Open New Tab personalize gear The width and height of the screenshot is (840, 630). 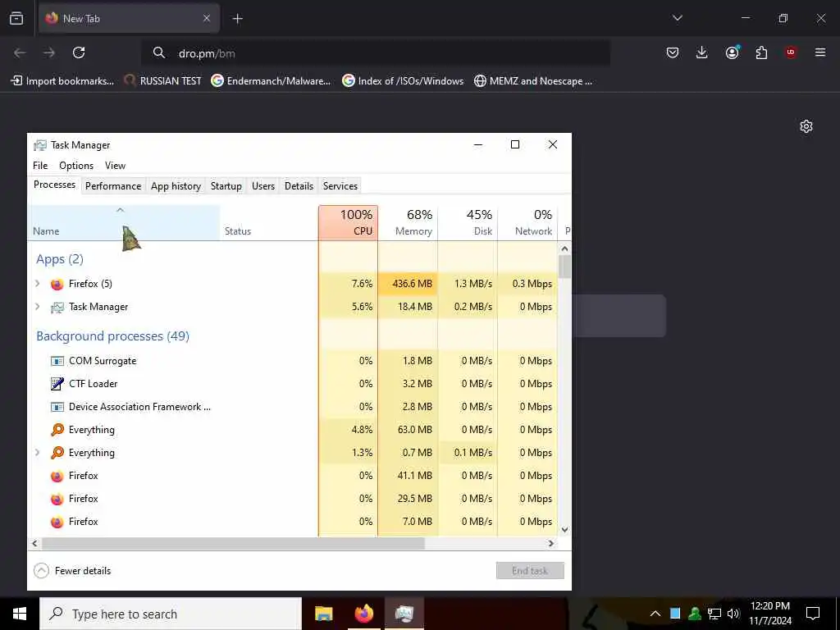pyautogui.click(x=806, y=126)
